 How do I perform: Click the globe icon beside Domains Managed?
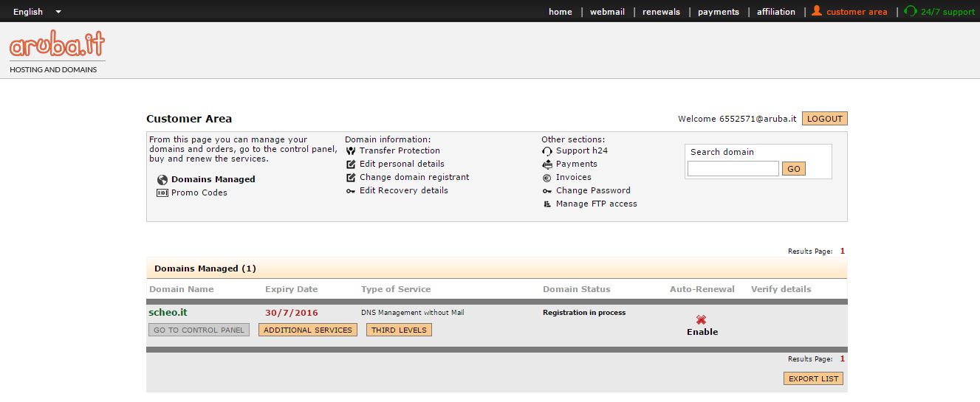[162, 179]
